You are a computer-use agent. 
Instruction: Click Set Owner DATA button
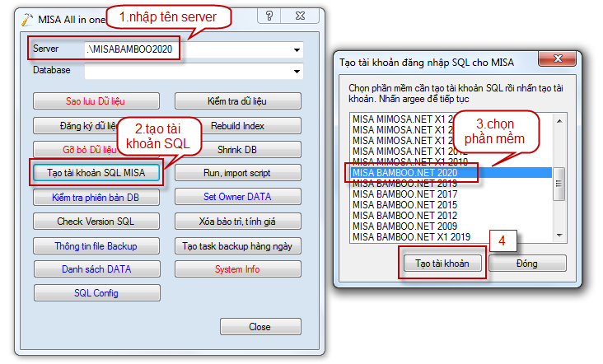(238, 197)
